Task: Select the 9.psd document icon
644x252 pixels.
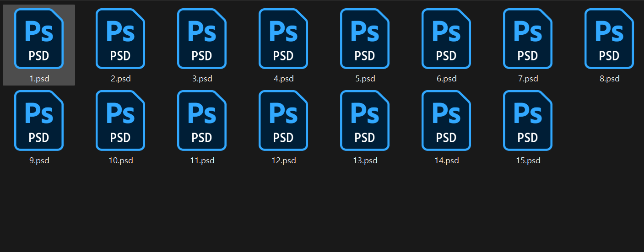Action: (x=39, y=120)
